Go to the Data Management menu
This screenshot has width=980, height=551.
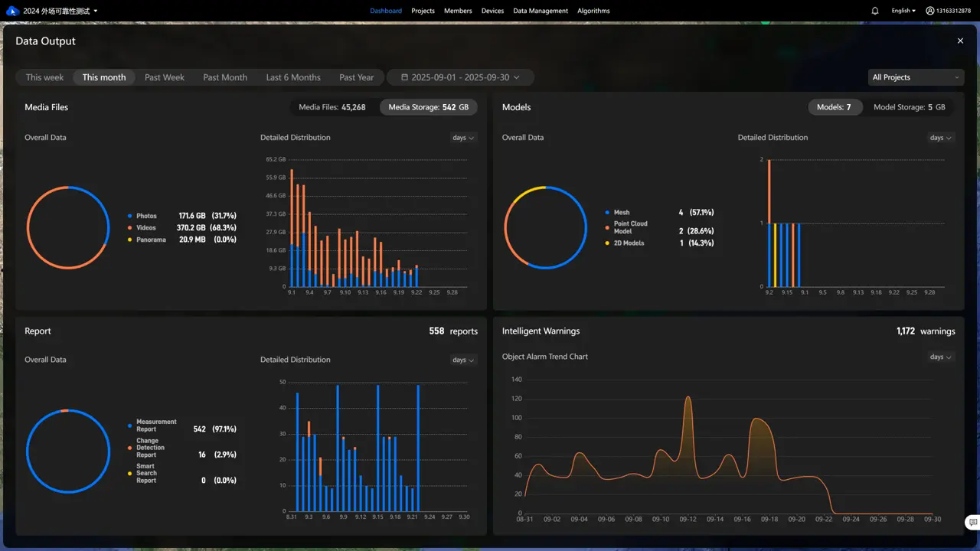(541, 11)
